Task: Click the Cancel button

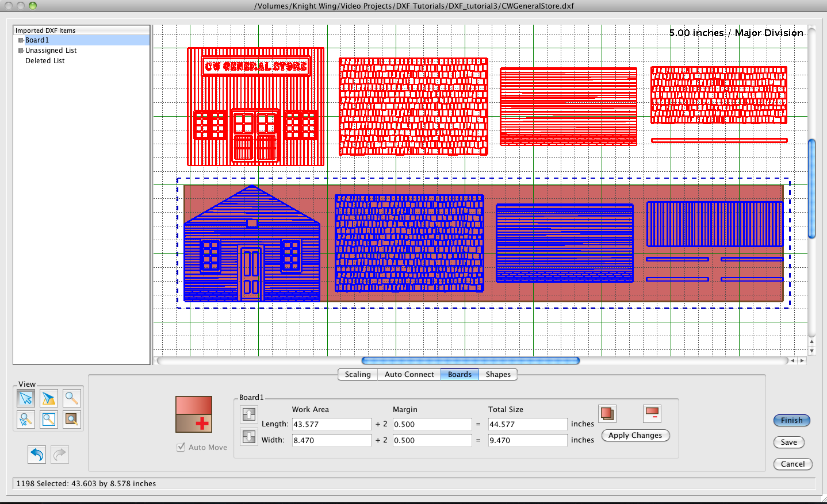Action: click(793, 464)
